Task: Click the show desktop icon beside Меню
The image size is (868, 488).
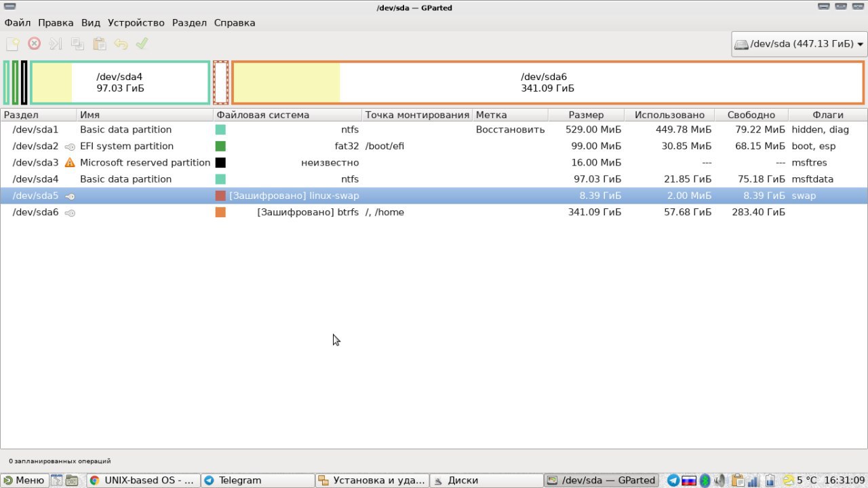Action: point(56,481)
